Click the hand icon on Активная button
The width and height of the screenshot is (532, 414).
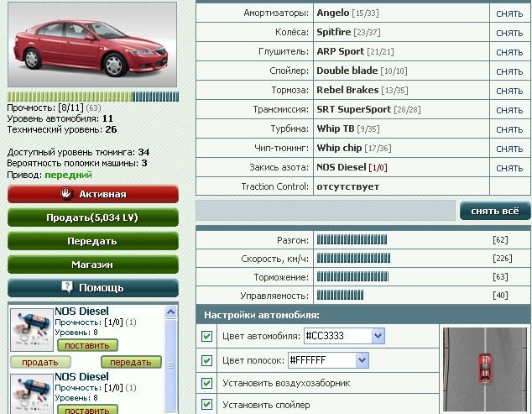tap(66, 194)
